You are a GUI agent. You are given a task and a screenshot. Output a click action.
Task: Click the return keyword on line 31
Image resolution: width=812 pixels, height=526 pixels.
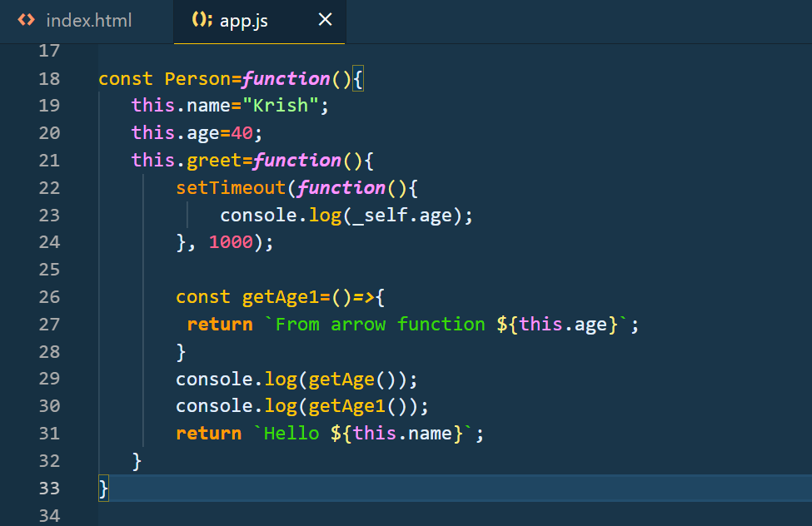click(x=208, y=433)
